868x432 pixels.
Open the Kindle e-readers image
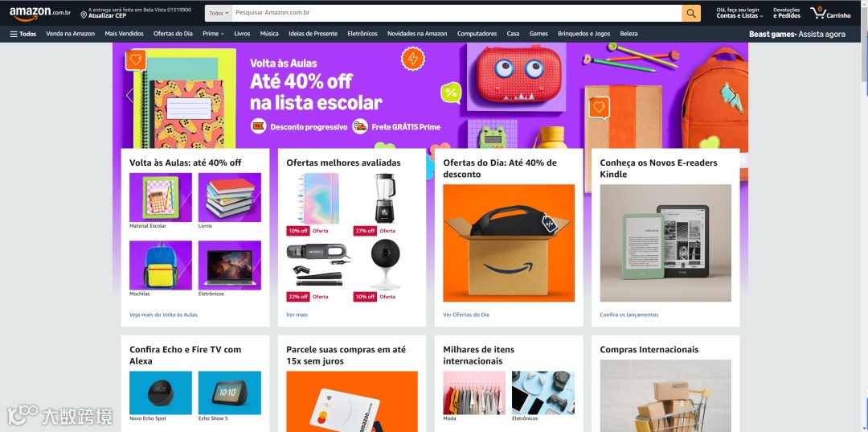(x=665, y=243)
